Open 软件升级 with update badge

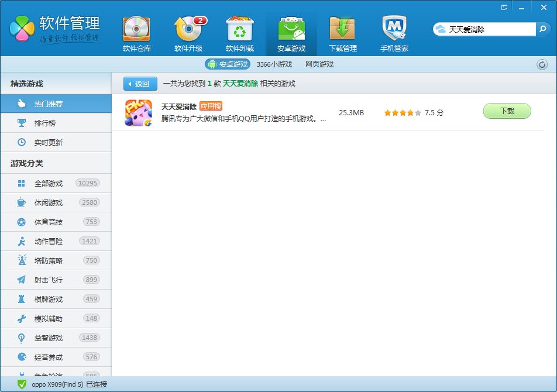tap(188, 29)
